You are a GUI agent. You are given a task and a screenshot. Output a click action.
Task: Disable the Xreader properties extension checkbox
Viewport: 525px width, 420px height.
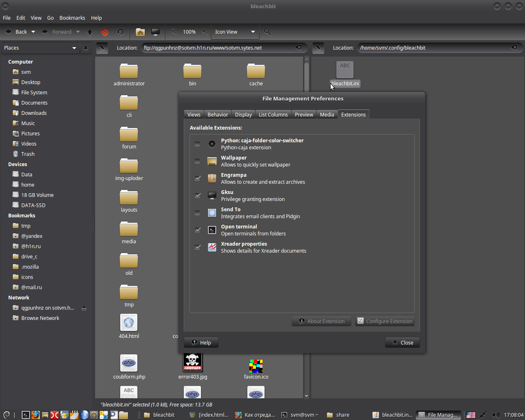197,247
